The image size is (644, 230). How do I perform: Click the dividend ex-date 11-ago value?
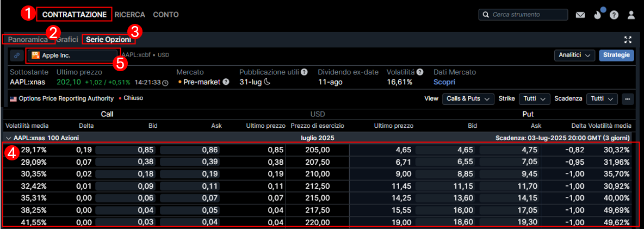pyautogui.click(x=331, y=82)
